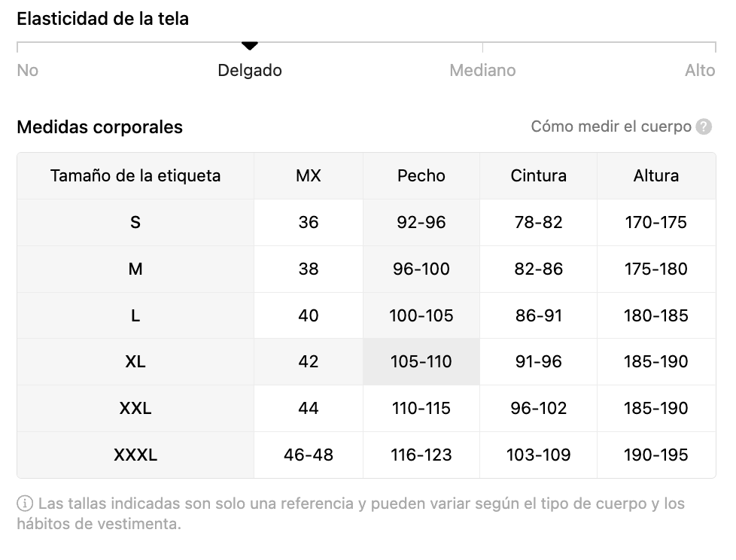Click the black elasticity slider marker
This screenshot has height=560, width=736.
[x=250, y=45]
